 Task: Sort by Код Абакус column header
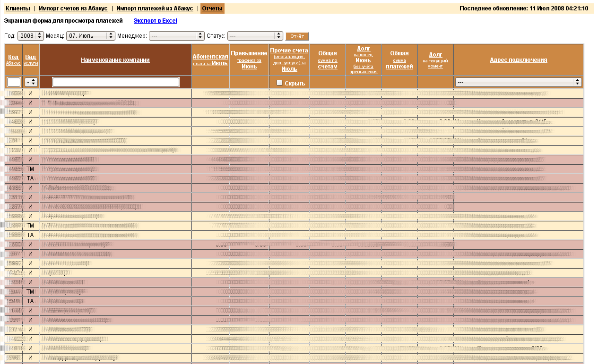pyautogui.click(x=13, y=59)
